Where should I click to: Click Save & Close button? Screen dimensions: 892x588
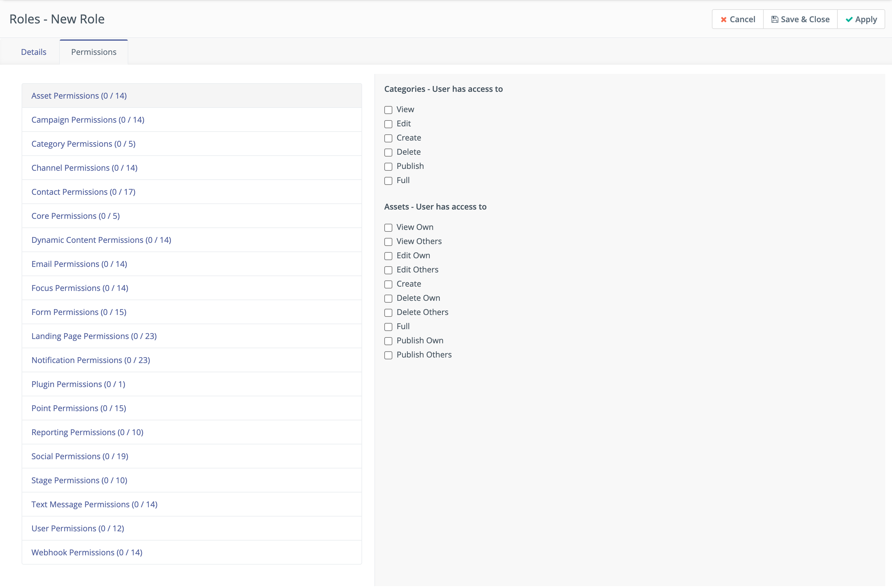[800, 19]
